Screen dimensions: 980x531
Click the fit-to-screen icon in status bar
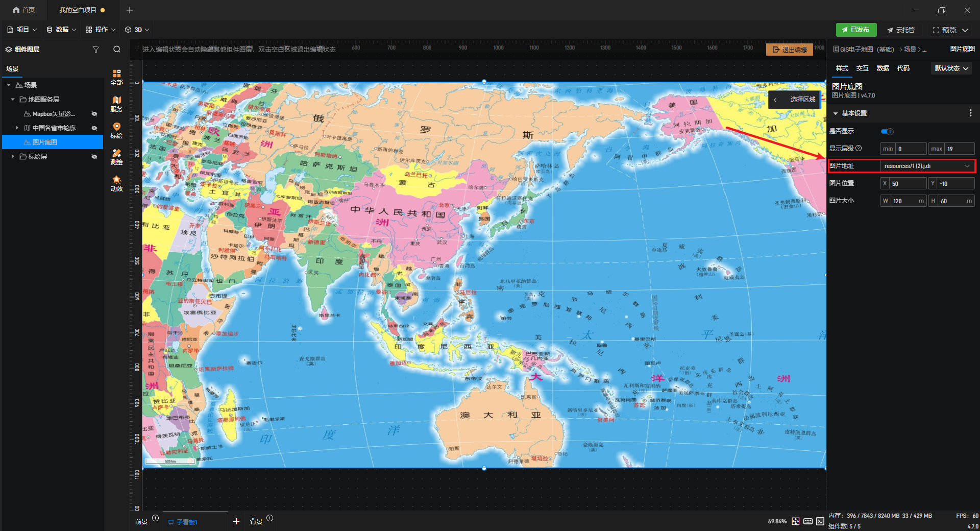tap(795, 521)
